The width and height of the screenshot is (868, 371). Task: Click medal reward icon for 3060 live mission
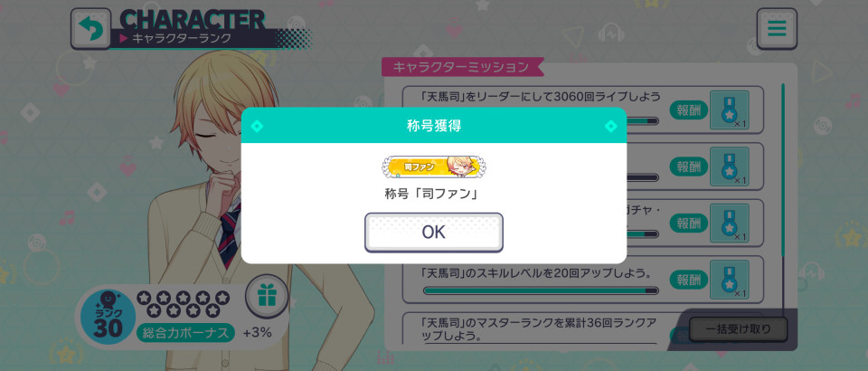pyautogui.click(x=729, y=110)
